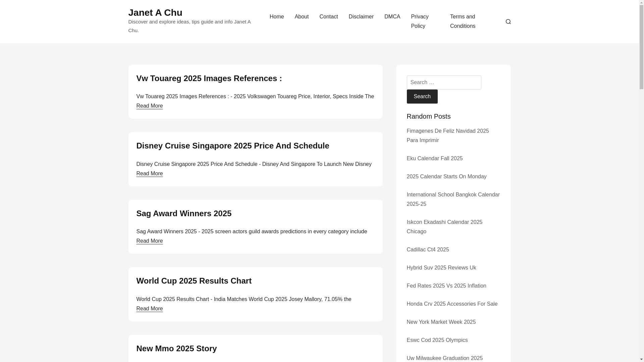644x362 pixels.
Task: Open Disney Cruise Singapore 2025 Price And Schedule post
Action: [232, 146]
